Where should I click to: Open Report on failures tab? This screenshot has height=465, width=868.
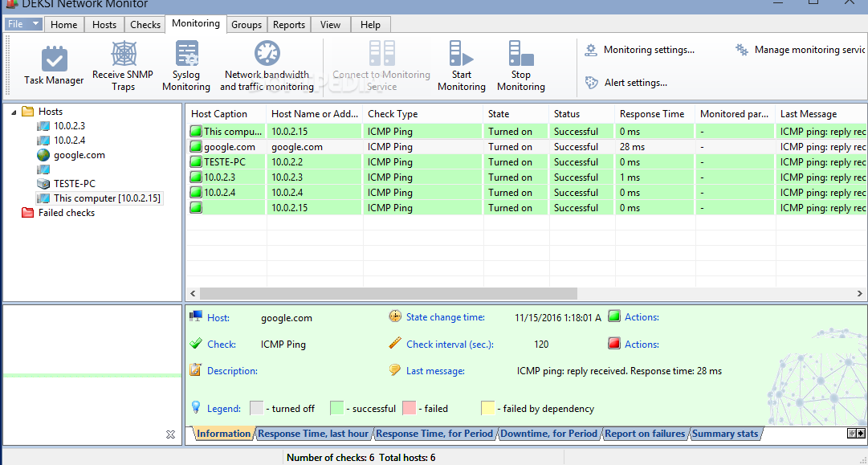pos(645,434)
